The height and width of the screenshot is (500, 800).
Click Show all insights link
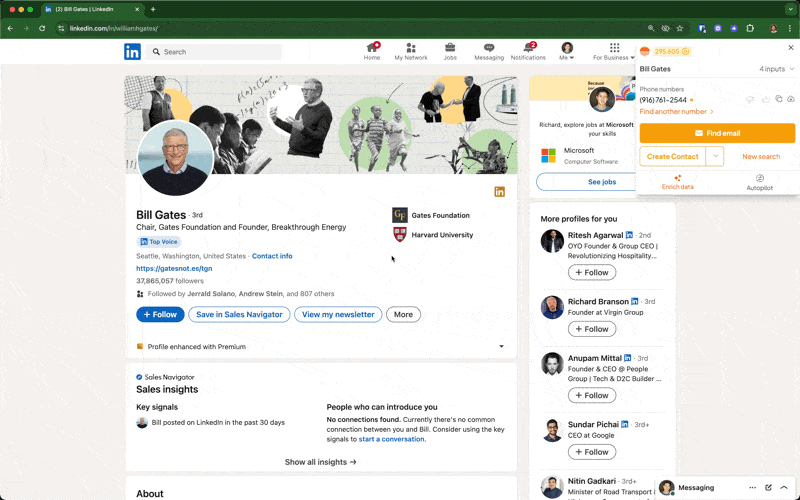[x=320, y=462]
